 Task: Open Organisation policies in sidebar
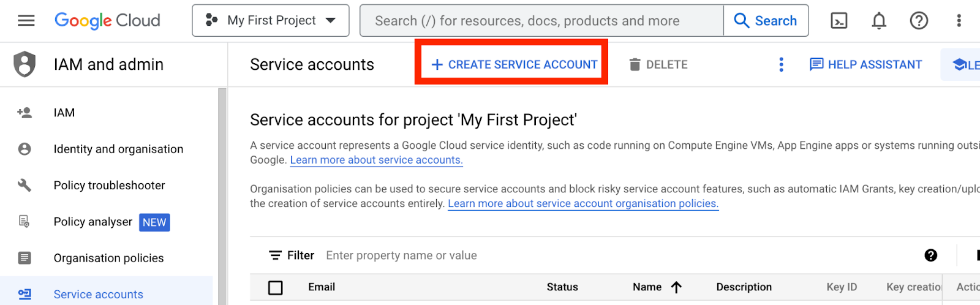pyautogui.click(x=108, y=258)
